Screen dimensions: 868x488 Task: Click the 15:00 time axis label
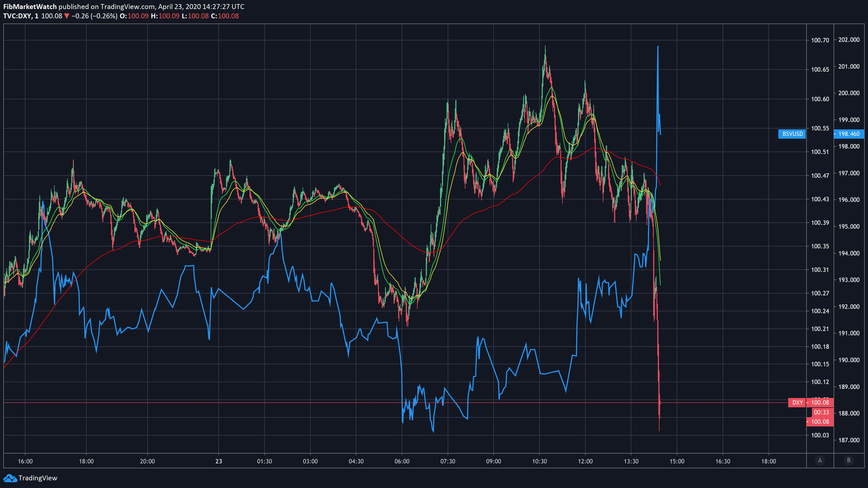click(677, 461)
